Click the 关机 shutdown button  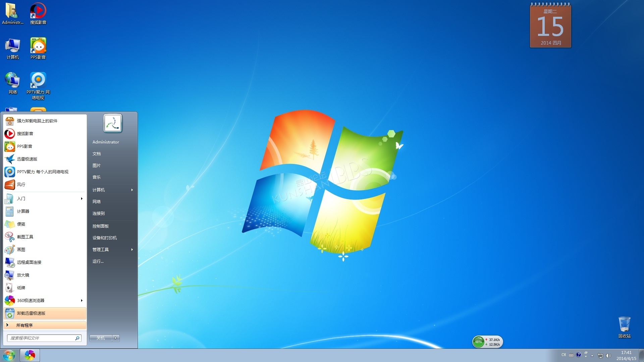(101, 338)
